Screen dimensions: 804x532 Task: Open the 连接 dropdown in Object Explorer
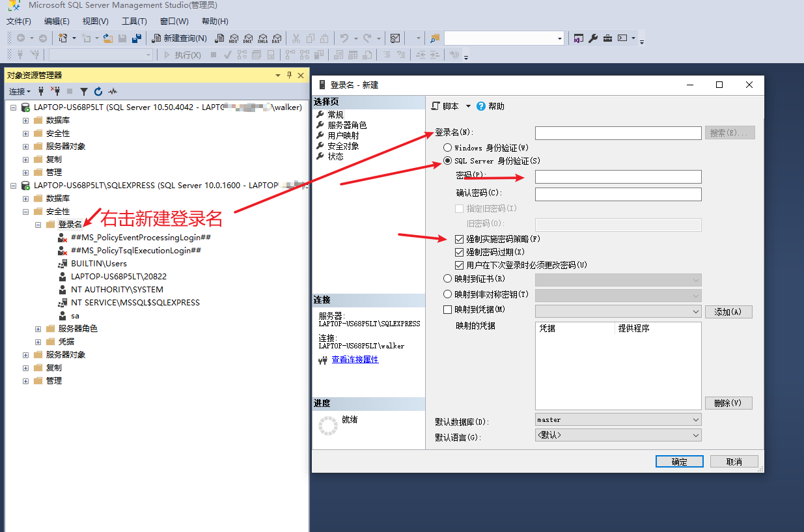(x=20, y=92)
